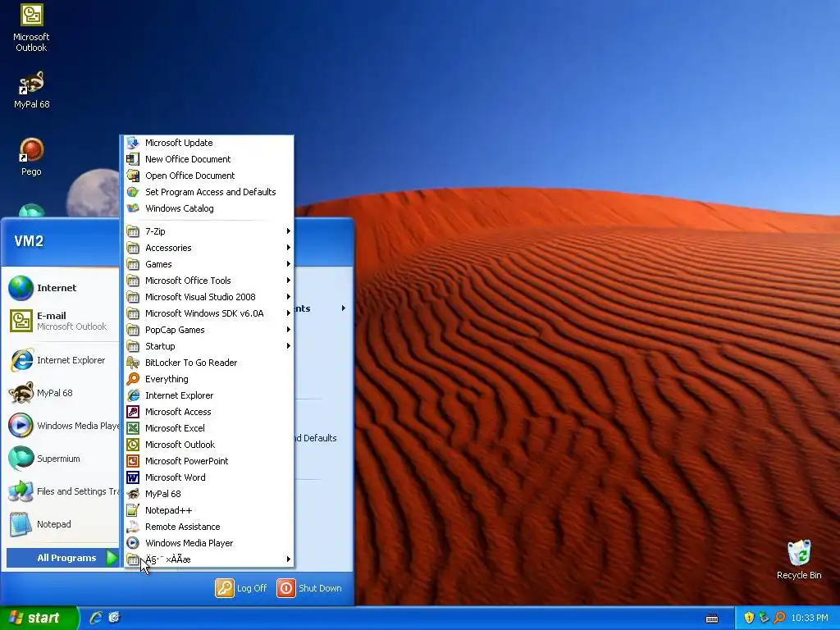The height and width of the screenshot is (630, 840).
Task: Open MyPal 68 in Start menu recent list
Action: click(62, 393)
